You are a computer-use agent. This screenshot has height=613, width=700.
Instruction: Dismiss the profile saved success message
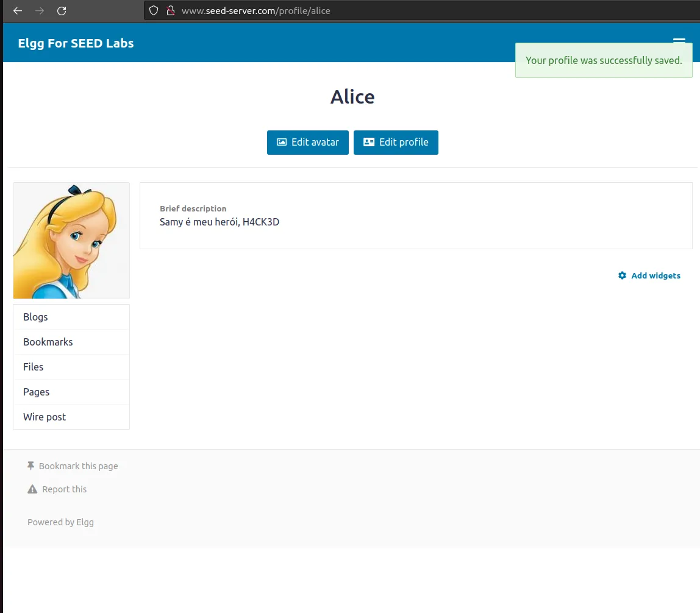[604, 60]
